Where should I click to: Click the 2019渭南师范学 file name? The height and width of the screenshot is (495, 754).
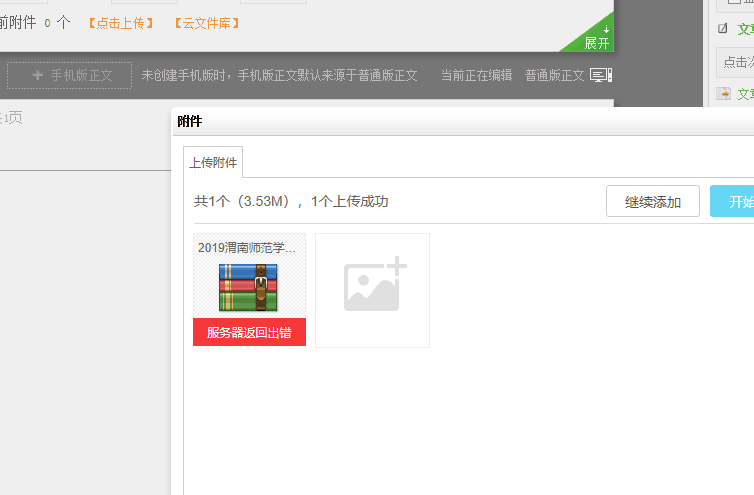point(247,248)
